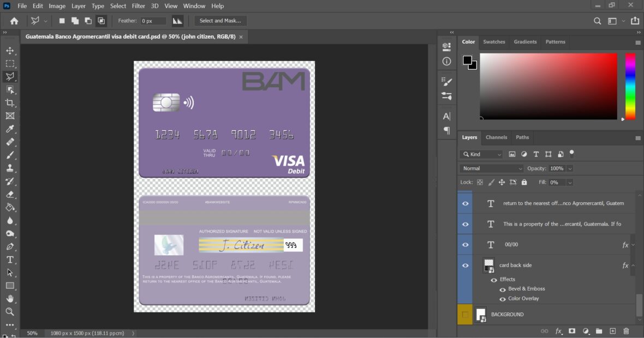
Task: Open the Character panel icon
Action: click(x=446, y=117)
